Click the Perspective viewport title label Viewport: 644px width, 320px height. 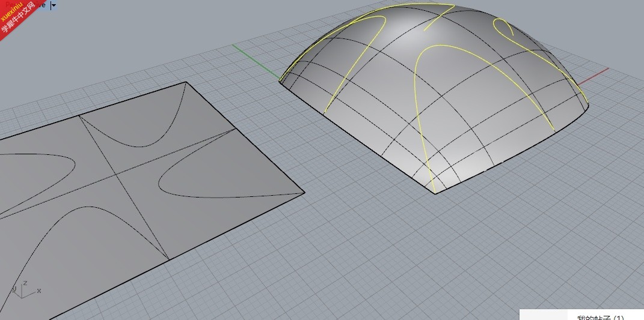pos(25,5)
